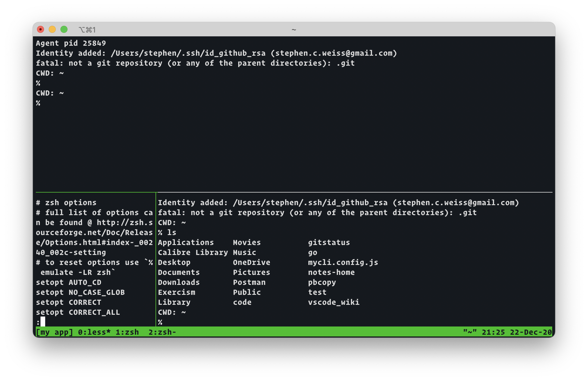Click 'code' in ls output
Screen dimensions: 588x381
point(242,302)
